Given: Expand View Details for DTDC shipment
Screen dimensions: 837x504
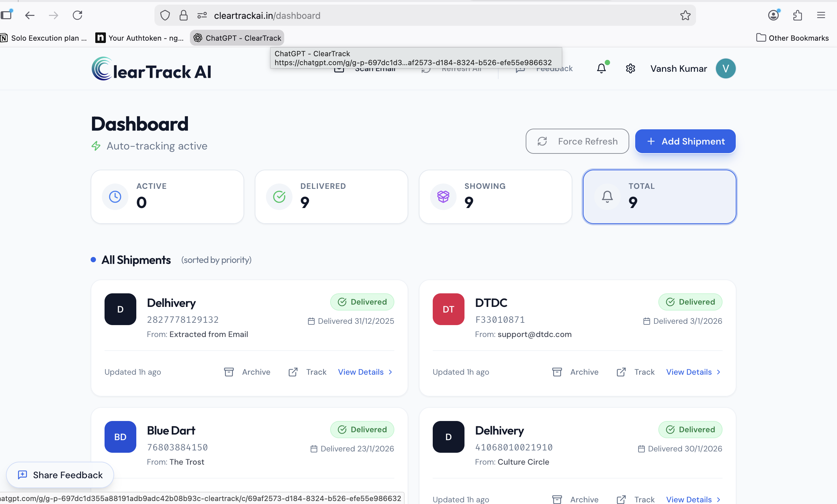Looking at the screenshot, I should [689, 371].
